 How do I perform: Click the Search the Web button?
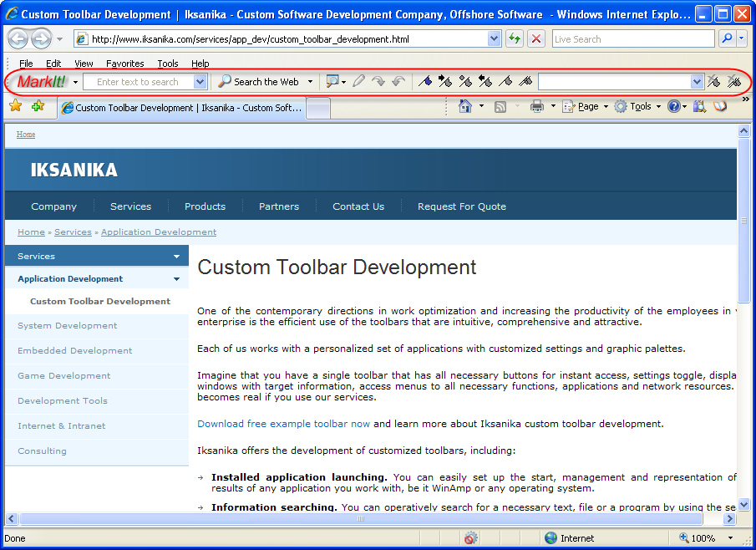point(258,82)
